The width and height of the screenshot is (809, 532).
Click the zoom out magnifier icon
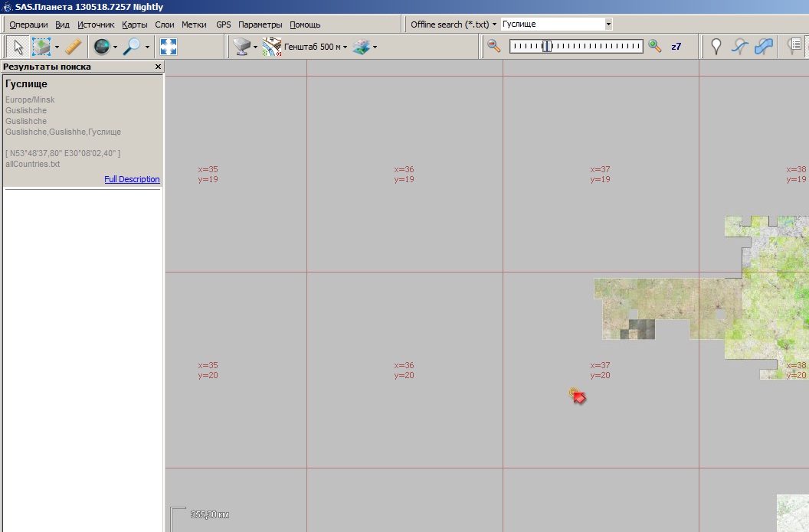[x=494, y=47]
